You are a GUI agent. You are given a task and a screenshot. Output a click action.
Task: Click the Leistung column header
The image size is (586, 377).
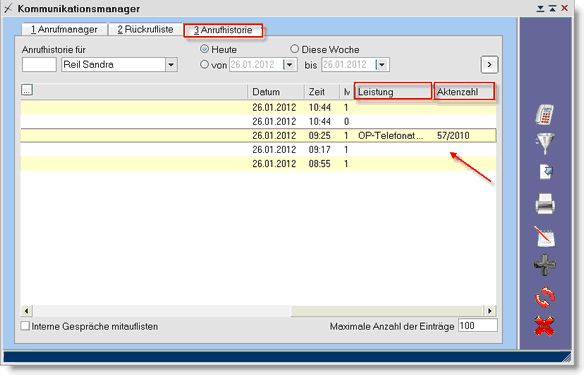point(393,91)
